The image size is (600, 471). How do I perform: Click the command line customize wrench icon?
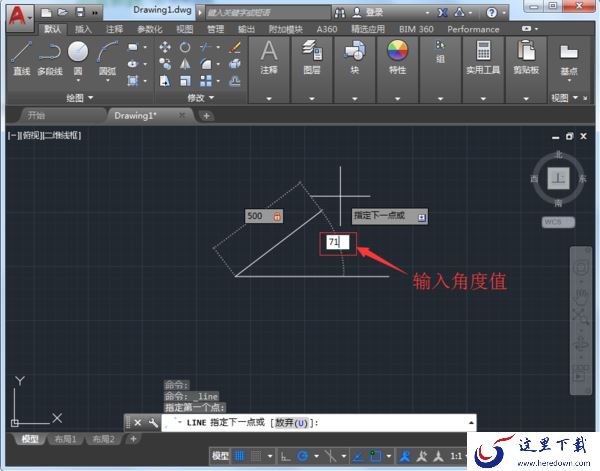coord(153,423)
